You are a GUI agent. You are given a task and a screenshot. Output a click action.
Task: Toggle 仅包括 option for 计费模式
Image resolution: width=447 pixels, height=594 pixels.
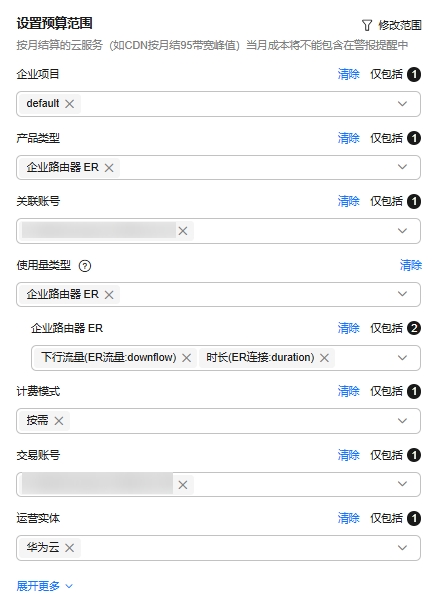click(x=386, y=391)
